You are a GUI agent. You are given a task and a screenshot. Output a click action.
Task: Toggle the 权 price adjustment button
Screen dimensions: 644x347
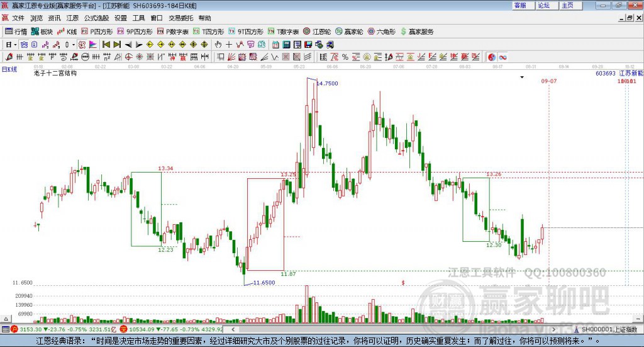(x=82, y=45)
